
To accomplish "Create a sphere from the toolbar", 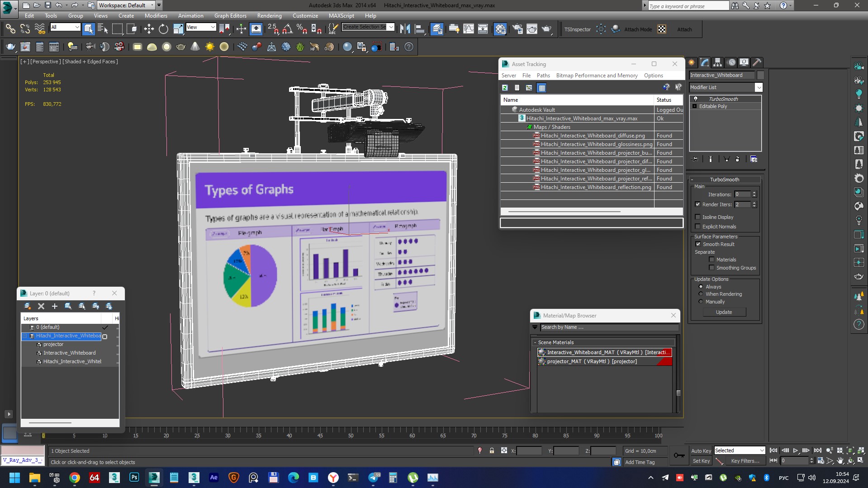I will pyautogui.click(x=166, y=47).
